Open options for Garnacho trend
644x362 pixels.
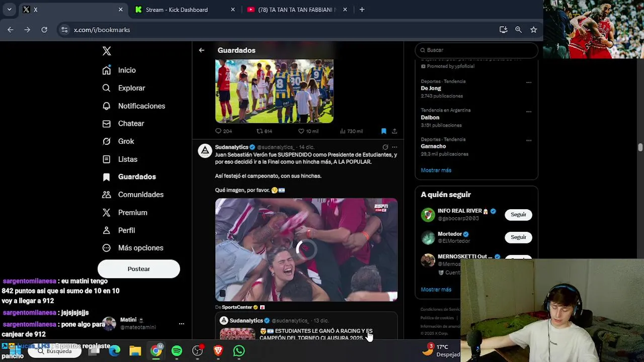point(529,141)
